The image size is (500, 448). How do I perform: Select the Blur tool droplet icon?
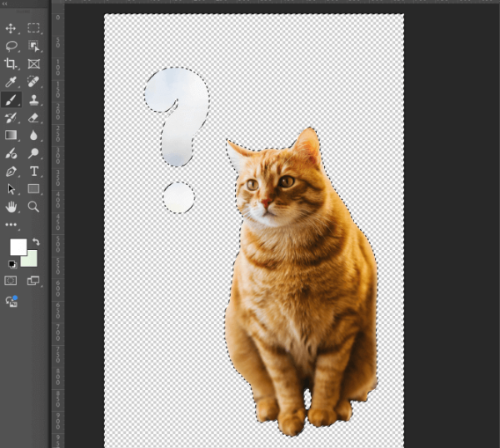click(33, 135)
